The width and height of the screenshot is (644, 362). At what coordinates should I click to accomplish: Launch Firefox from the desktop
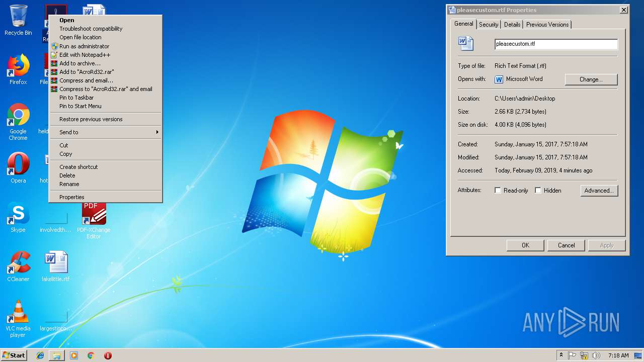tap(18, 69)
